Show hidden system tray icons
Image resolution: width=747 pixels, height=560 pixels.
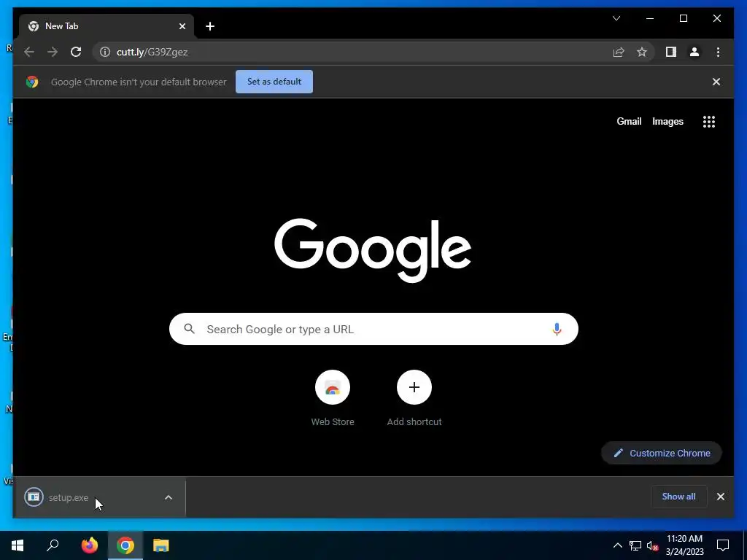pos(617,545)
